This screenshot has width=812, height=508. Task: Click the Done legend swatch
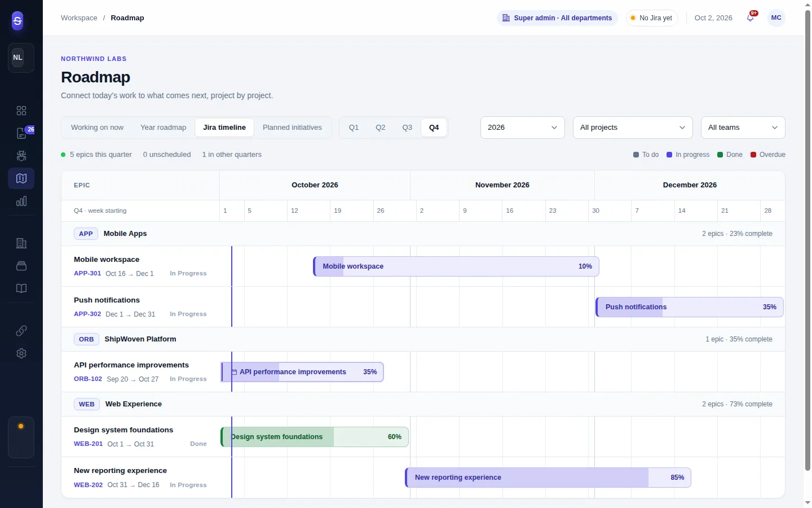tap(720, 155)
